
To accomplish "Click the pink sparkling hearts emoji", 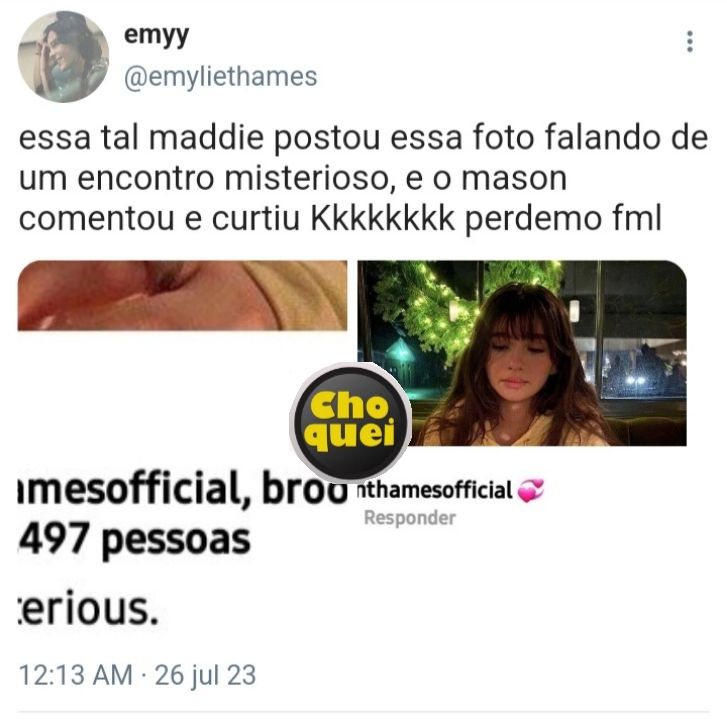I will point(530,491).
